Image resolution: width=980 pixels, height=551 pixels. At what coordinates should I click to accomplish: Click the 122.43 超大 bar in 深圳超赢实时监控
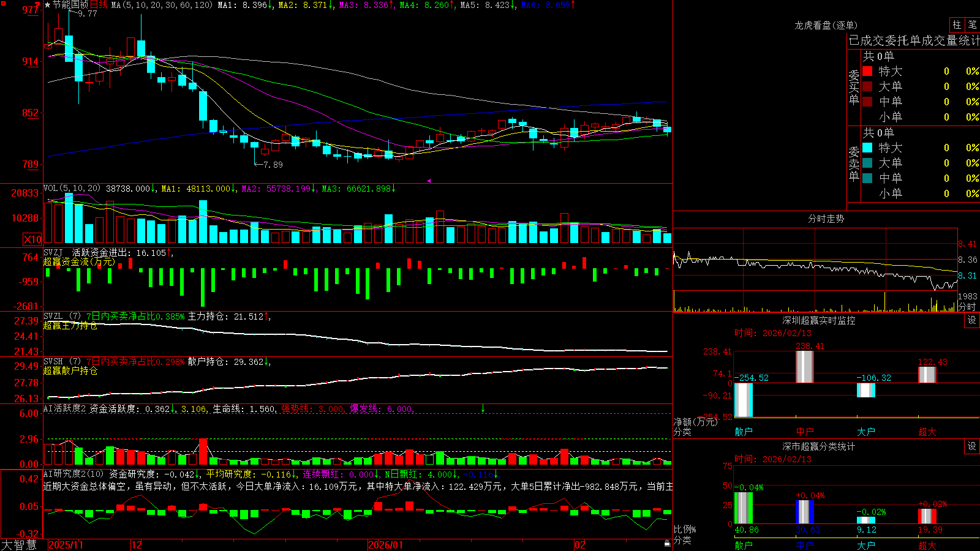[927, 375]
